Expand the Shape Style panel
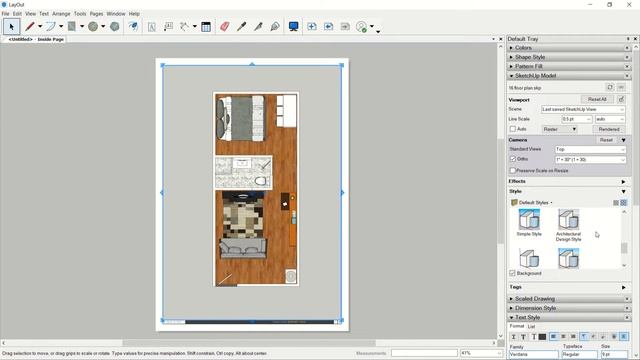 [569, 57]
